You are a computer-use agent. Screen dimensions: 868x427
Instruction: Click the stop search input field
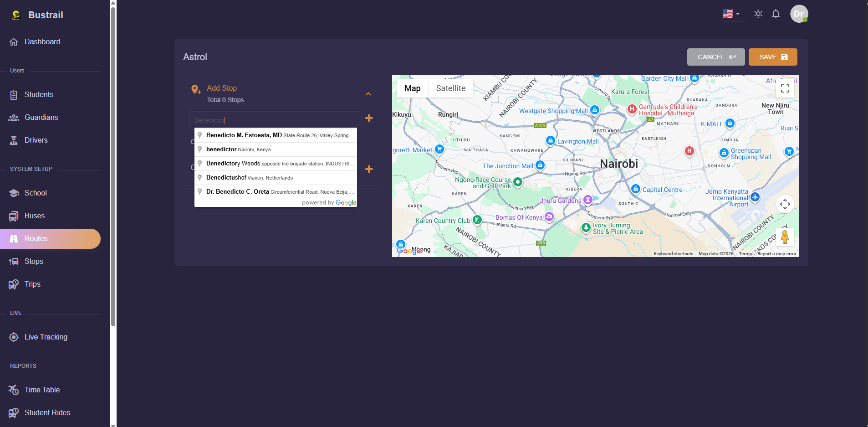tap(275, 120)
